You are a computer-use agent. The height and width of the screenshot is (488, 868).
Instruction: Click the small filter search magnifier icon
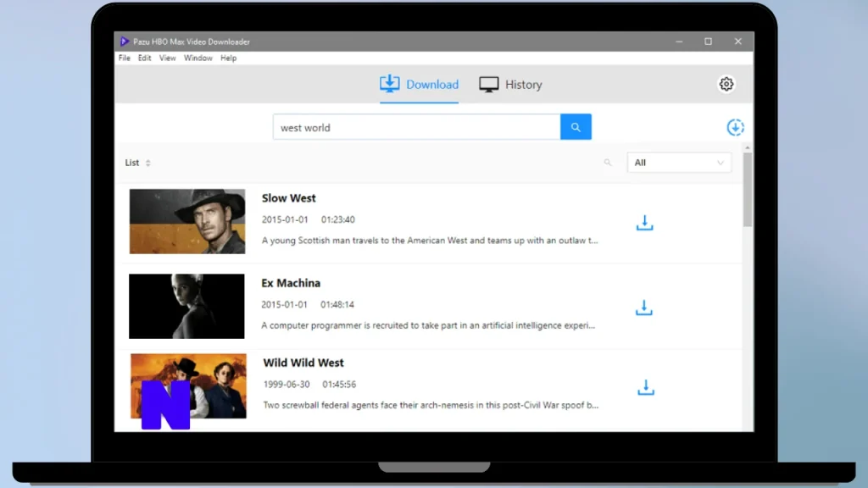point(608,163)
